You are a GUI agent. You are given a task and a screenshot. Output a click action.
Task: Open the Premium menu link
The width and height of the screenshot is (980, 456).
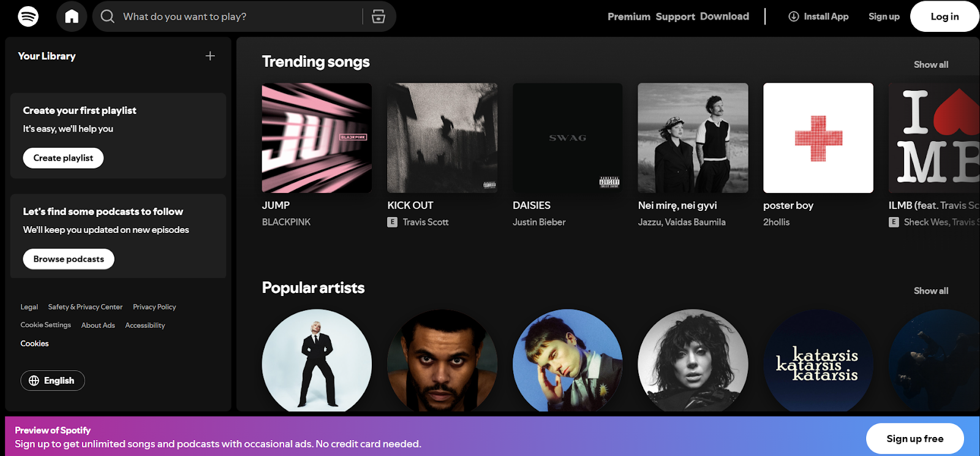pyautogui.click(x=629, y=17)
